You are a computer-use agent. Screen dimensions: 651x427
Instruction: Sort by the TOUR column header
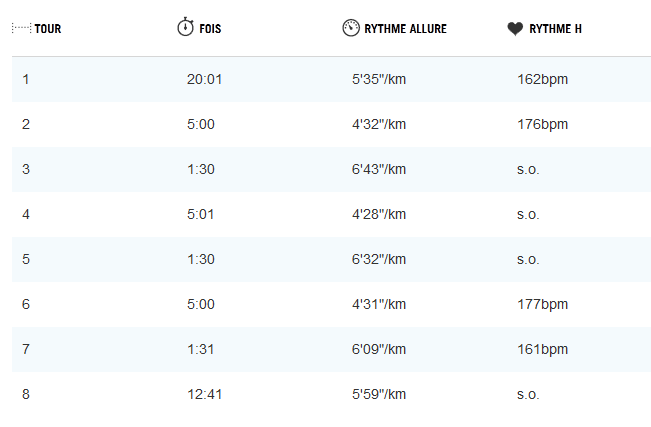(48, 29)
